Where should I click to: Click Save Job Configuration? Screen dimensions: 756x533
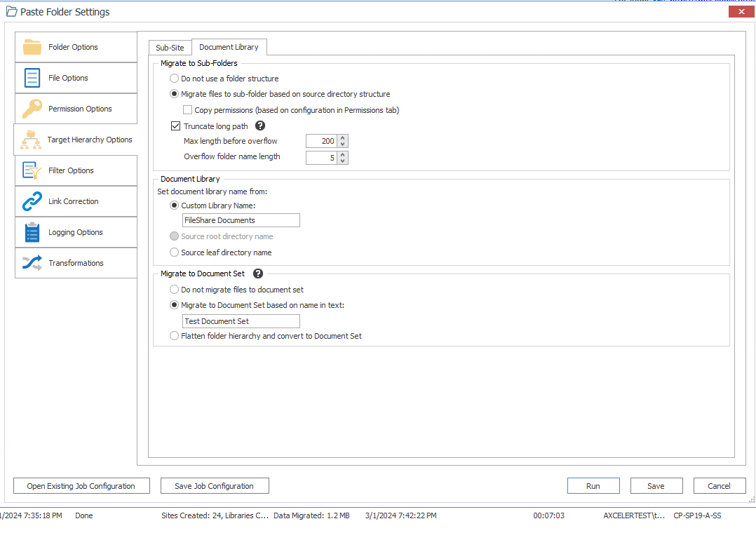pos(215,485)
